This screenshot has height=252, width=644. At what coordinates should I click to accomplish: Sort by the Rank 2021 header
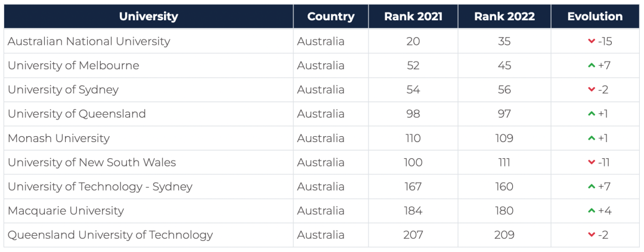413,16
